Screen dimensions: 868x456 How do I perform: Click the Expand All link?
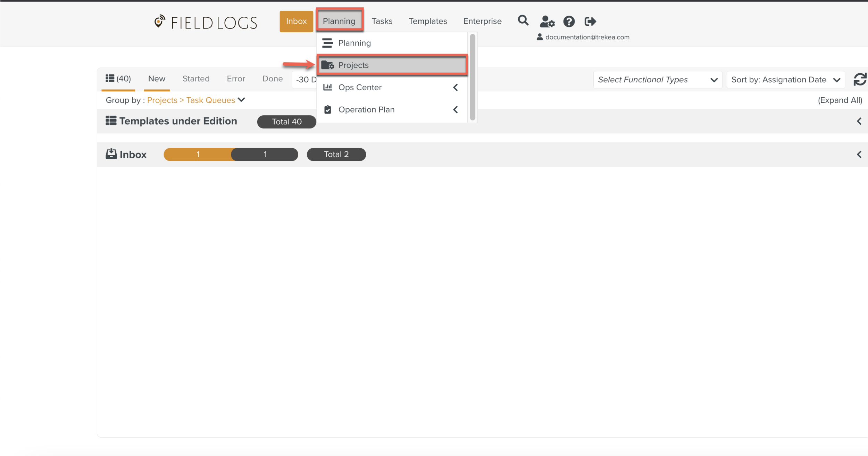point(840,100)
